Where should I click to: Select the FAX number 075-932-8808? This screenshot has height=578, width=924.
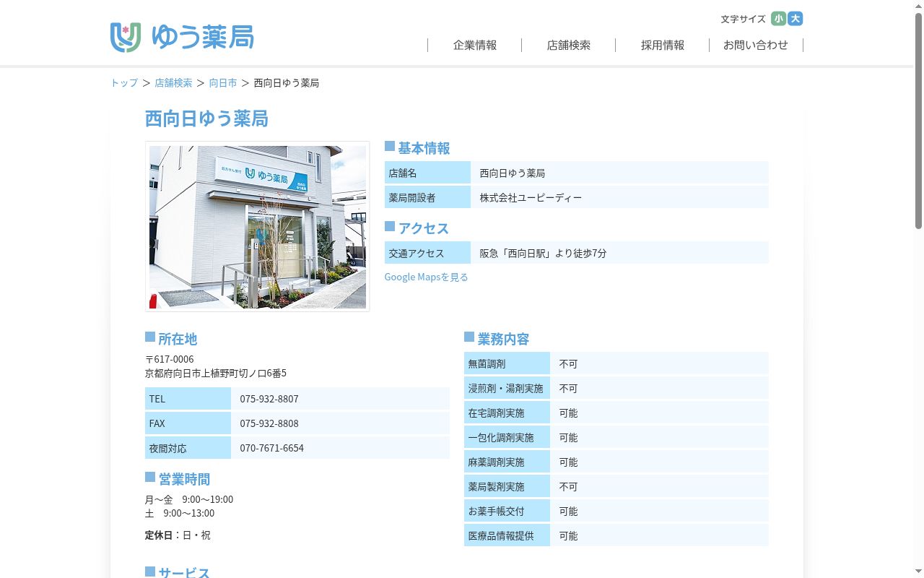click(269, 423)
